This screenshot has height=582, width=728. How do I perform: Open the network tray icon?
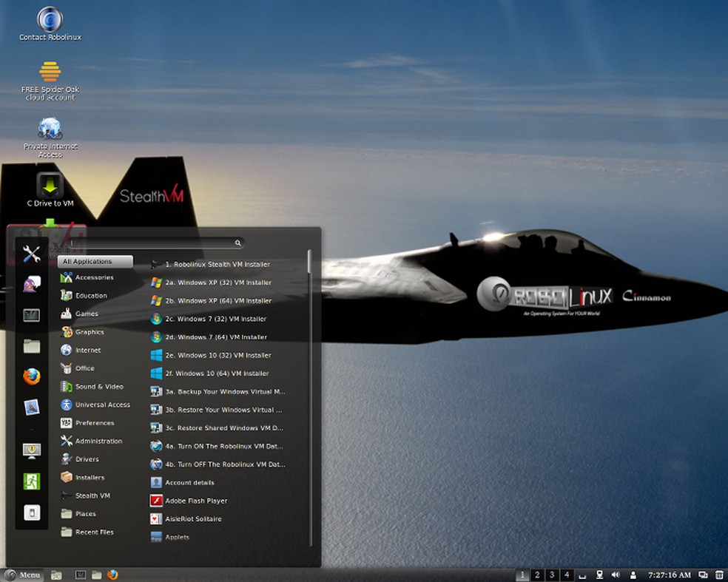click(x=599, y=575)
